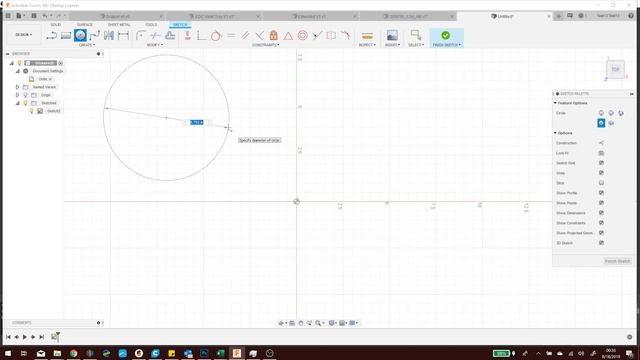Toggle Sketch Grid checkbox

pos(601,163)
